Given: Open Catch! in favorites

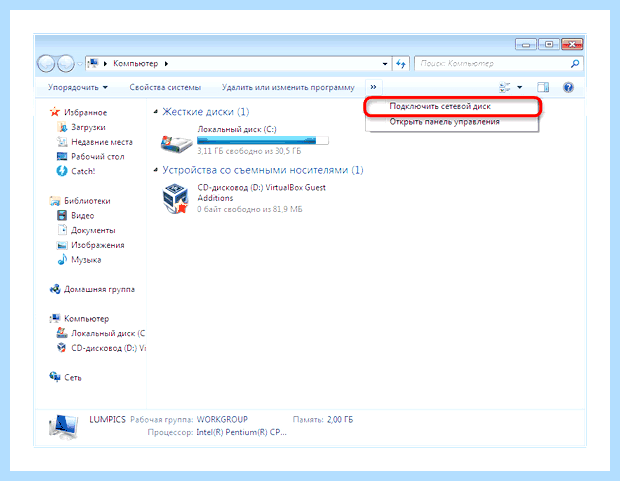Looking at the screenshot, I should [x=83, y=171].
